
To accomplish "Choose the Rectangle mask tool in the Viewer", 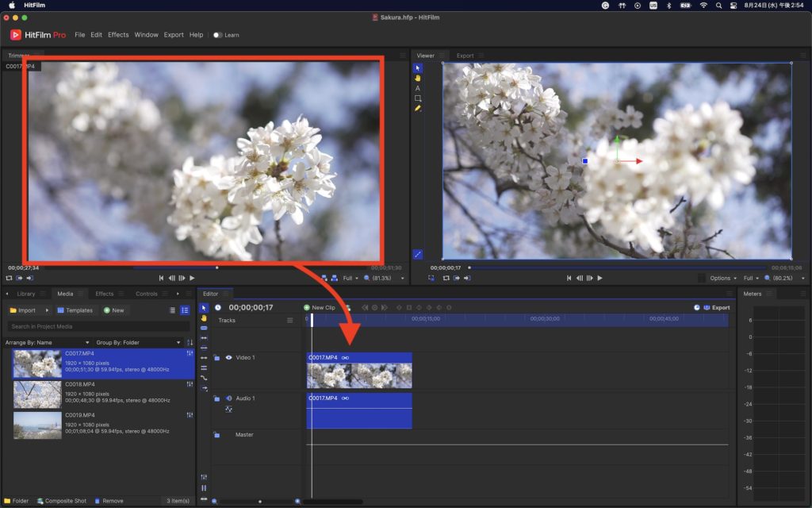I will pos(418,98).
